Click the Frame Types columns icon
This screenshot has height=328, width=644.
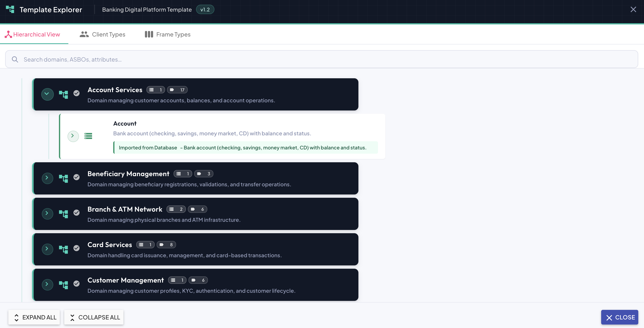coord(149,34)
